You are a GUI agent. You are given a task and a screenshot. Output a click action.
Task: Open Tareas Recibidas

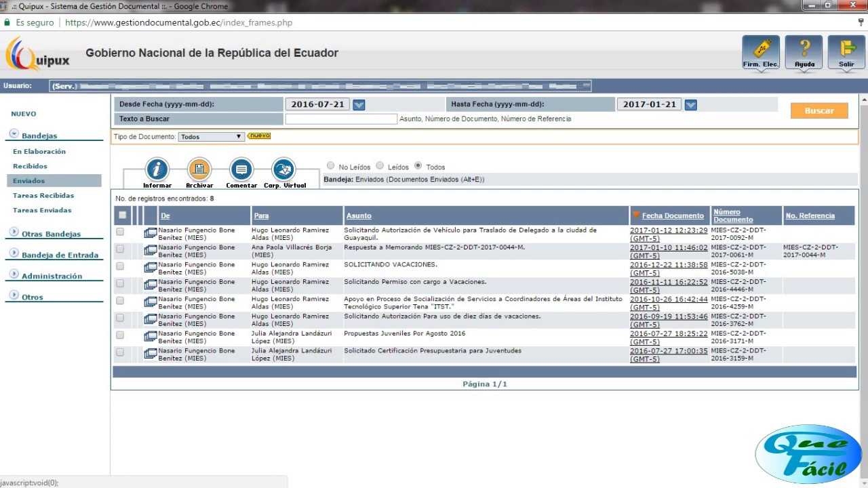click(43, 196)
